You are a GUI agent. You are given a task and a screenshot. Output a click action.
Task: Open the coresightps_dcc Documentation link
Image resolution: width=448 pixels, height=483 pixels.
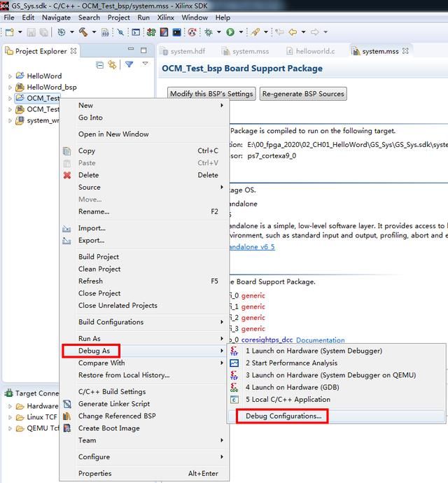tap(321, 339)
